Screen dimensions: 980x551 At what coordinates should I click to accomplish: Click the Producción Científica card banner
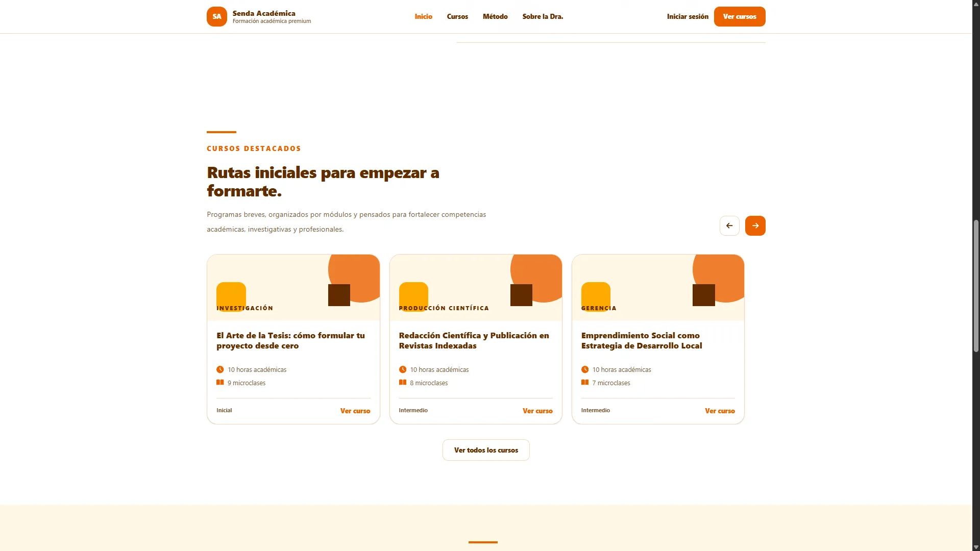[x=476, y=288]
